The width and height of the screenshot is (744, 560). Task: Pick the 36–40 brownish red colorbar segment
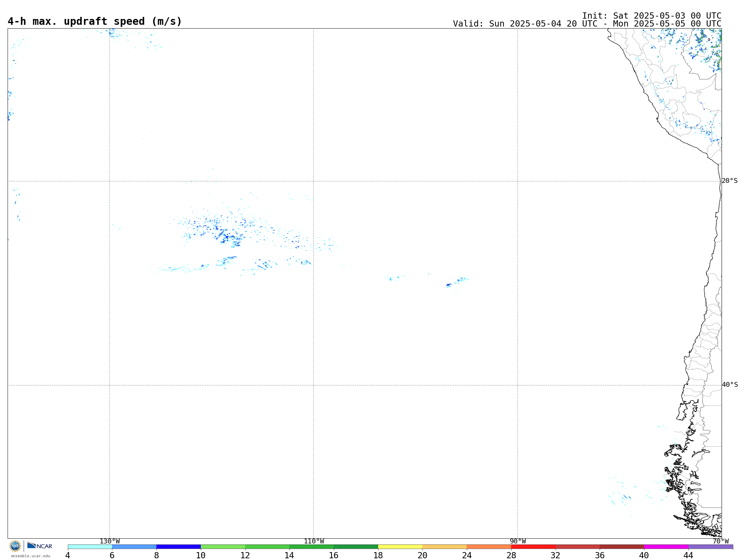622,547
